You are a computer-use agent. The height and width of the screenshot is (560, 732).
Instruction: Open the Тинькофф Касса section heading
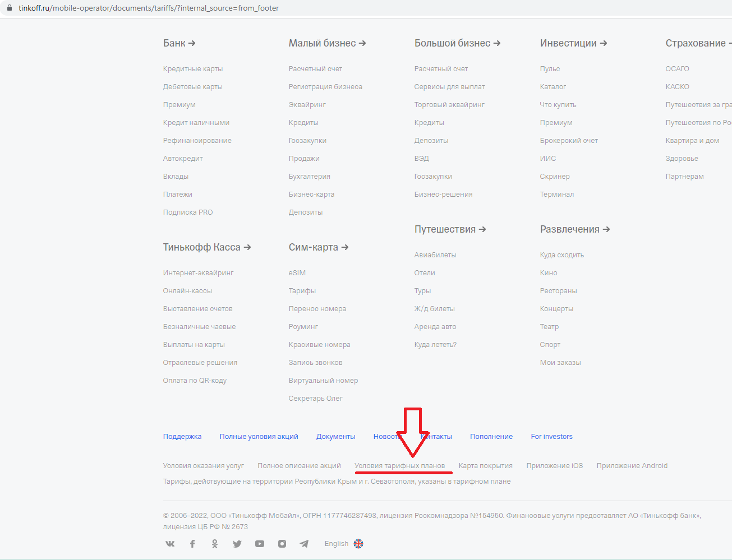click(x=207, y=247)
